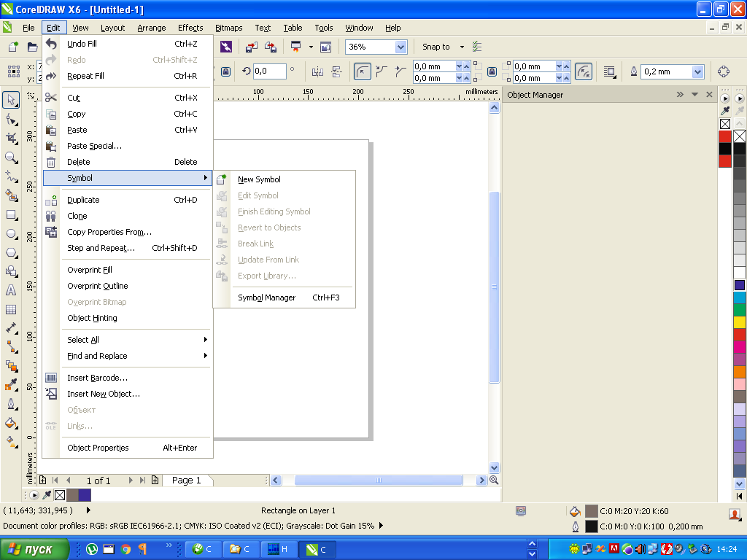Select the Blend effects tool
747x560 pixels.
point(11,366)
